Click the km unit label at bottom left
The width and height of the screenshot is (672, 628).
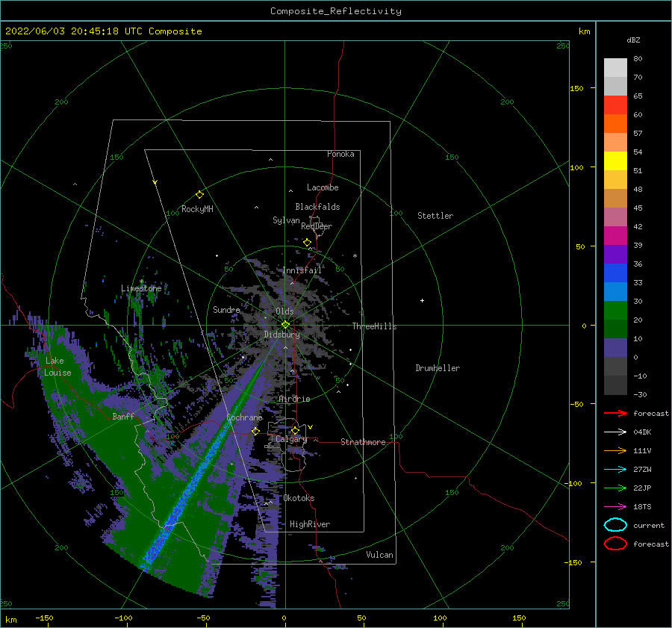pos(11,620)
